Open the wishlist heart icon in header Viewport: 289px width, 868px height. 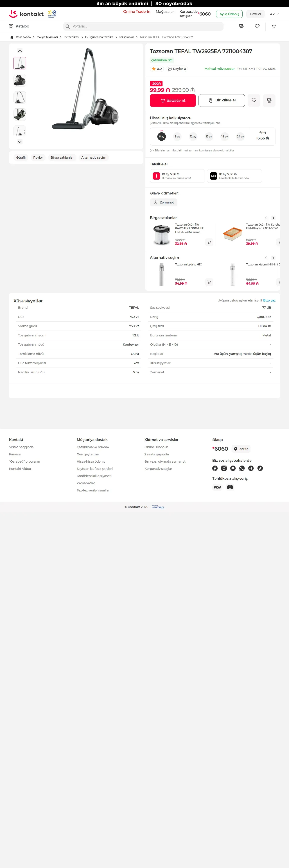pyautogui.click(x=257, y=26)
